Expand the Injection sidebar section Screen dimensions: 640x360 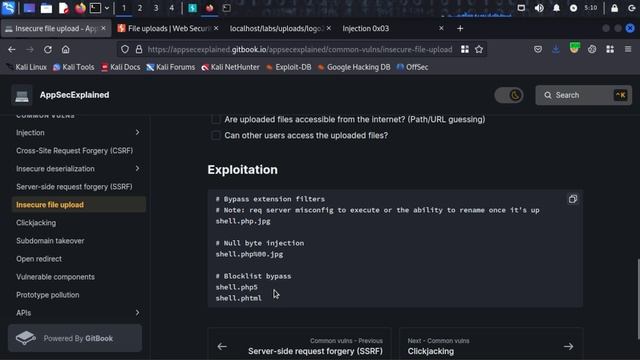coord(137,132)
